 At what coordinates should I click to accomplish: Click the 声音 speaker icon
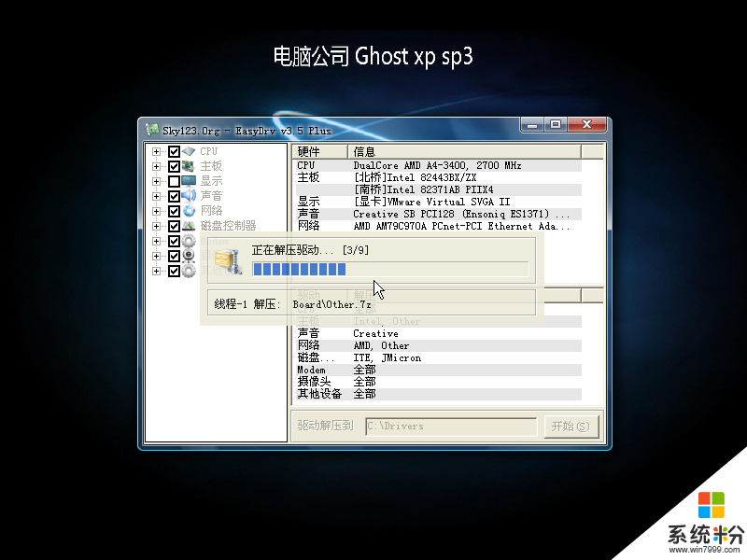pos(189,196)
